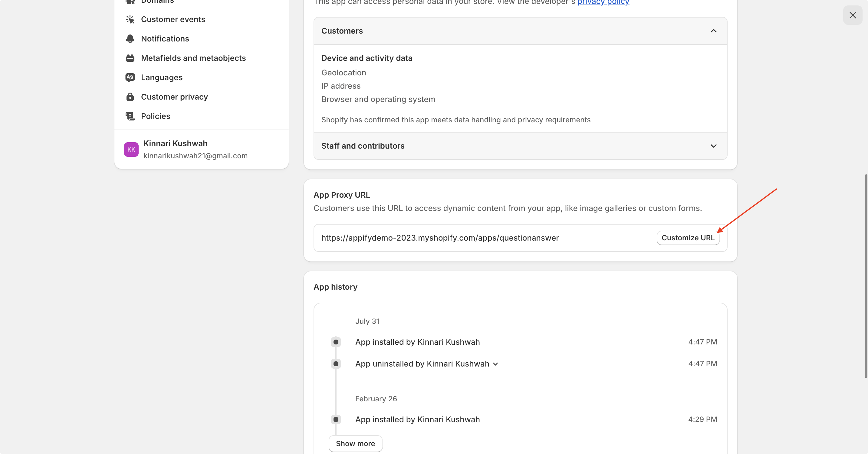868x454 pixels.
Task: Click the Customer privacy lock icon
Action: point(130,97)
